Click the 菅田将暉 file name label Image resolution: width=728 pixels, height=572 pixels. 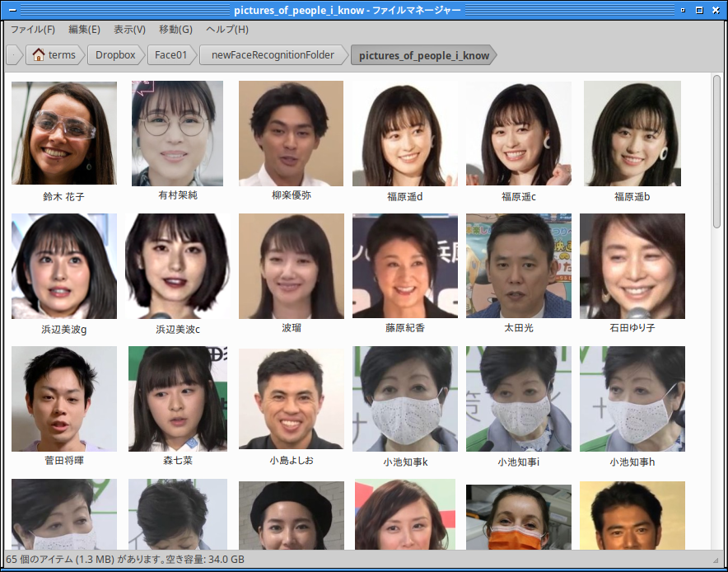(64, 461)
